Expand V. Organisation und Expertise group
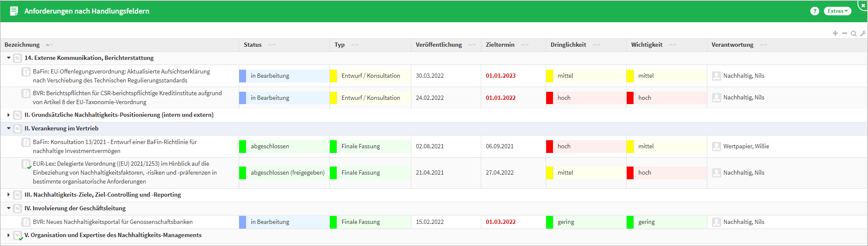This screenshot has height=246, width=868. pos(8,235)
